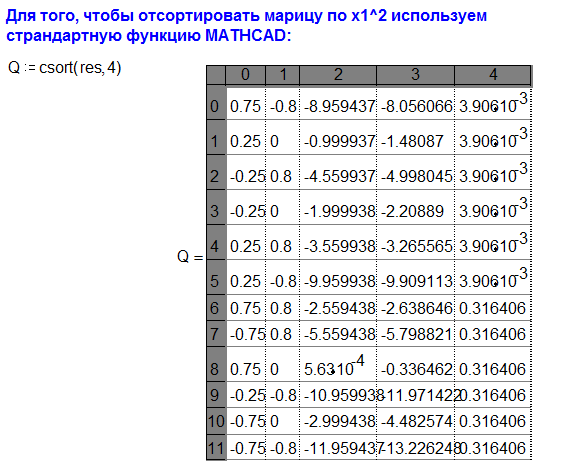Viewport: 571px width, 461px height.
Task: Select column header 1 of matrix Q
Action: (x=283, y=75)
